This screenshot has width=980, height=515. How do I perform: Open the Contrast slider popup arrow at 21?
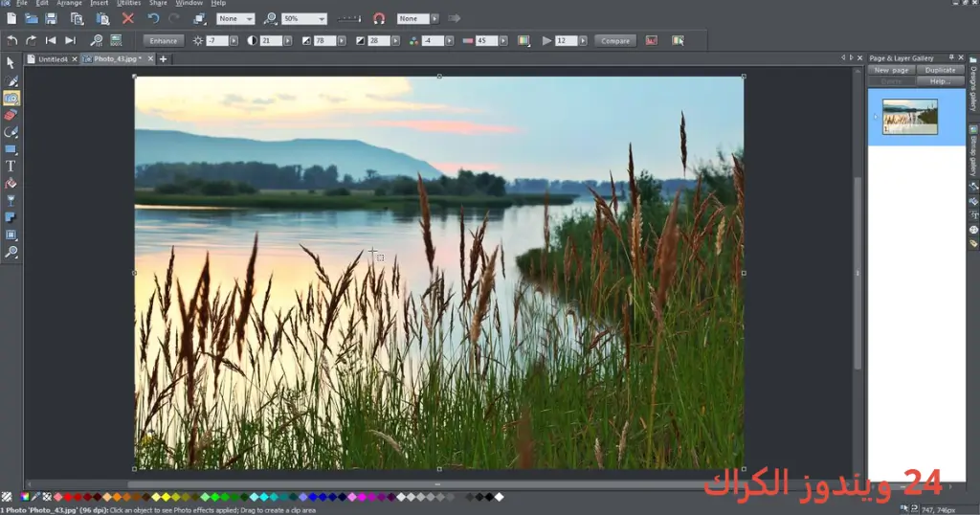click(x=287, y=40)
